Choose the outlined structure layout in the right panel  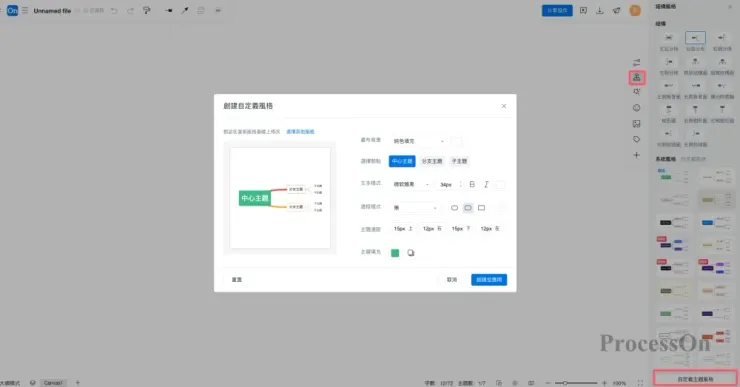click(x=695, y=38)
